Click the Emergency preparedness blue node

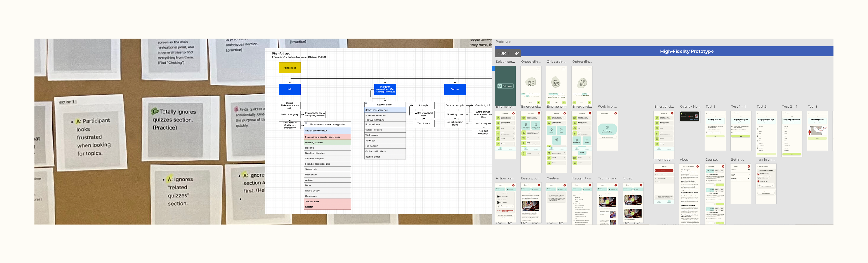click(385, 89)
